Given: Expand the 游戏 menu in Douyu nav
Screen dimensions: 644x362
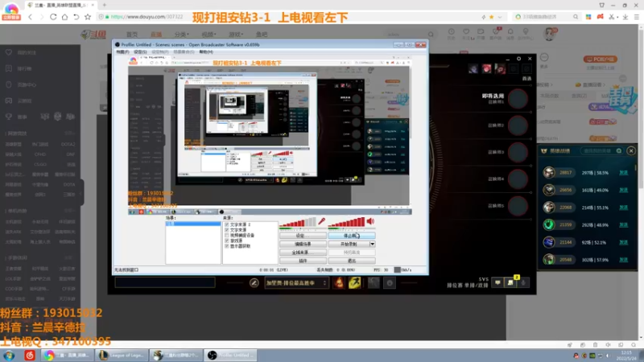Looking at the screenshot, I should click(x=236, y=35).
